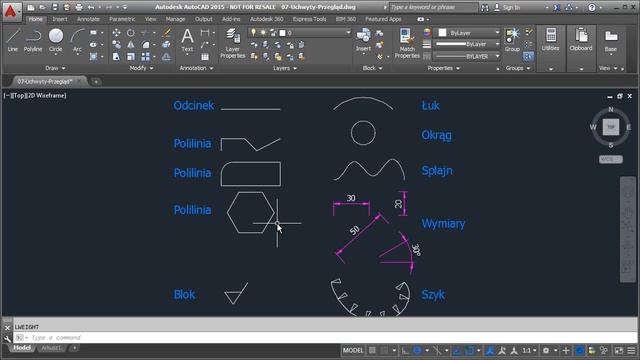Expand the Block panel
640x360 pixels.
[372, 68]
